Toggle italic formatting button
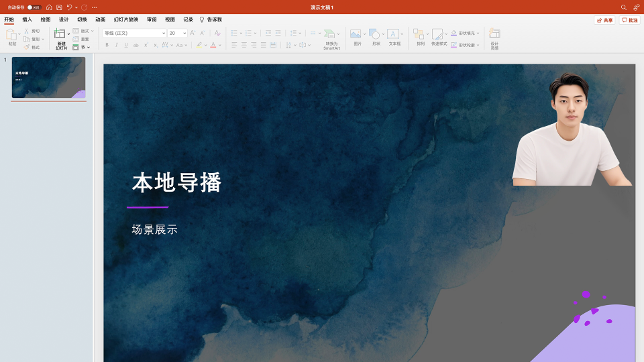The image size is (644, 362). pyautogui.click(x=116, y=45)
